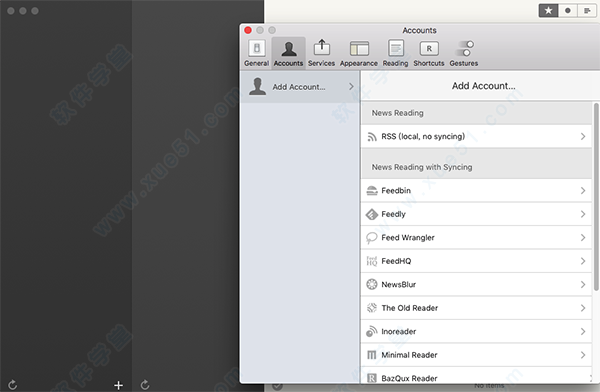600x392 pixels.
Task: Close the Accounts preferences window
Action: tap(248, 30)
